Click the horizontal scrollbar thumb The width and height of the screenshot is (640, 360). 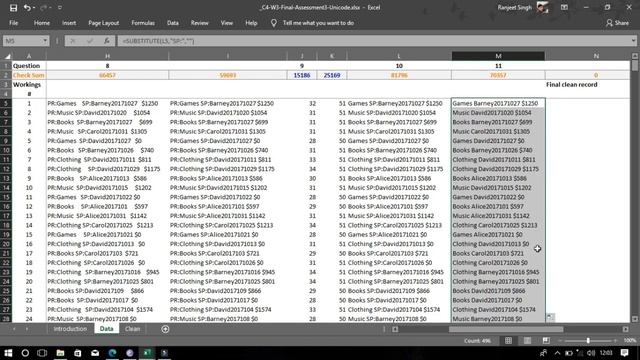pyautogui.click(x=506, y=329)
